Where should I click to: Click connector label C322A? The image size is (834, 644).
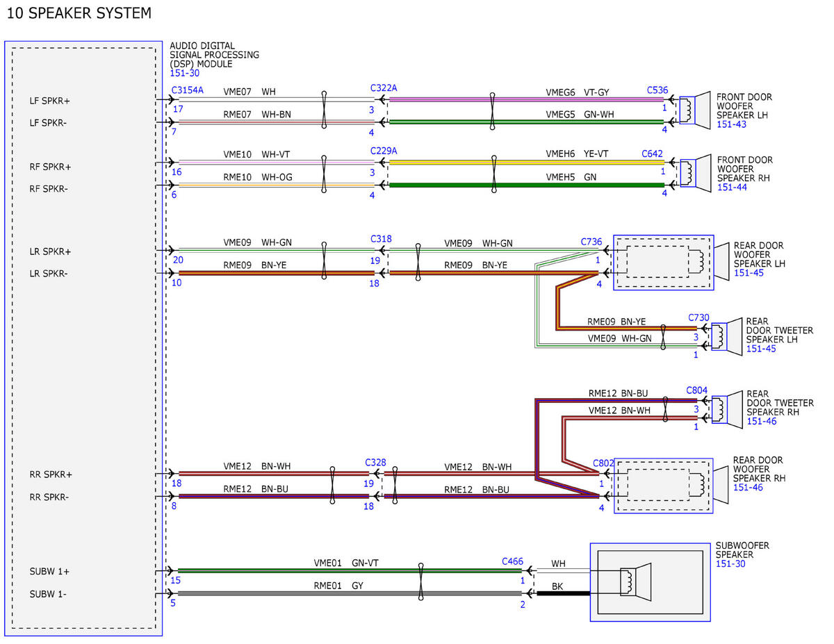384,88
